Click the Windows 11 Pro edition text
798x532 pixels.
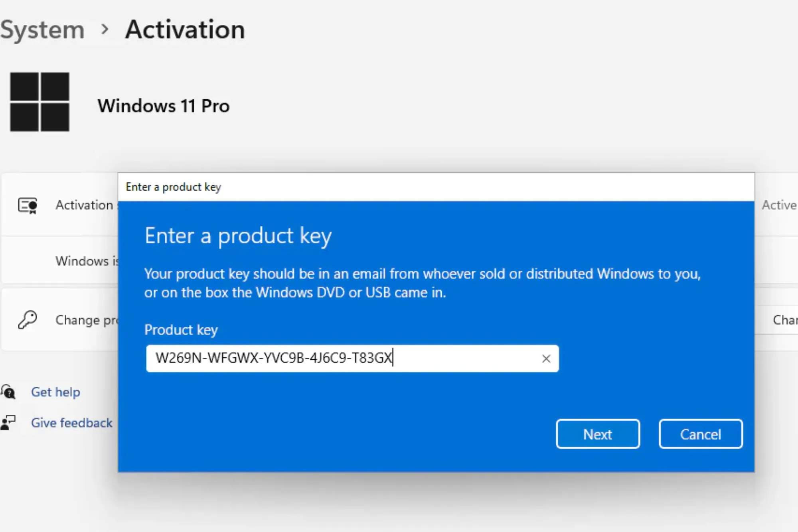click(x=164, y=106)
